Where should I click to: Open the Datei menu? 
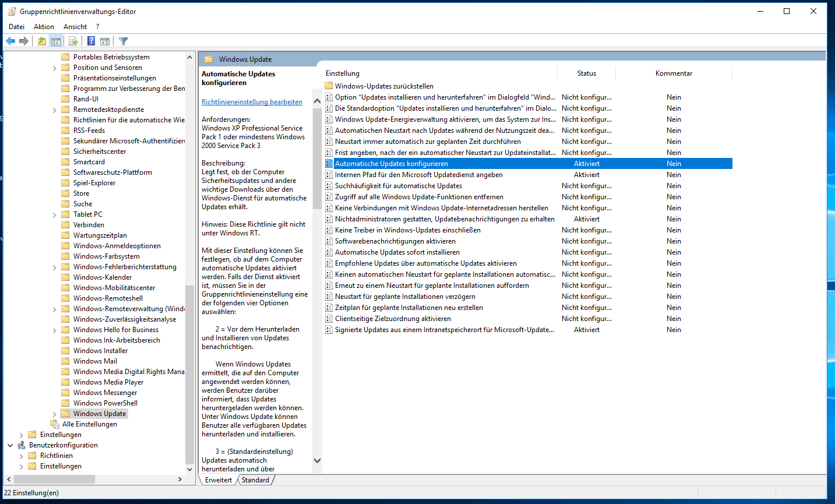coord(17,27)
